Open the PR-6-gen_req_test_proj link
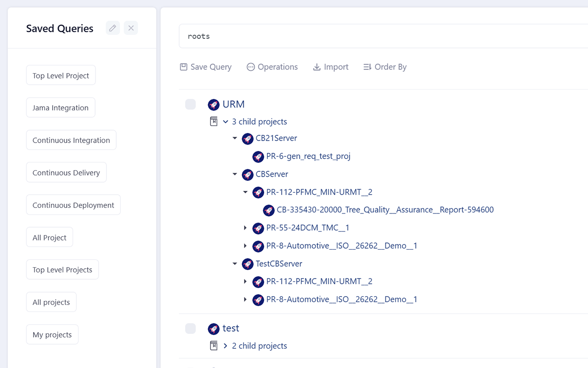The image size is (588, 368). click(x=308, y=156)
